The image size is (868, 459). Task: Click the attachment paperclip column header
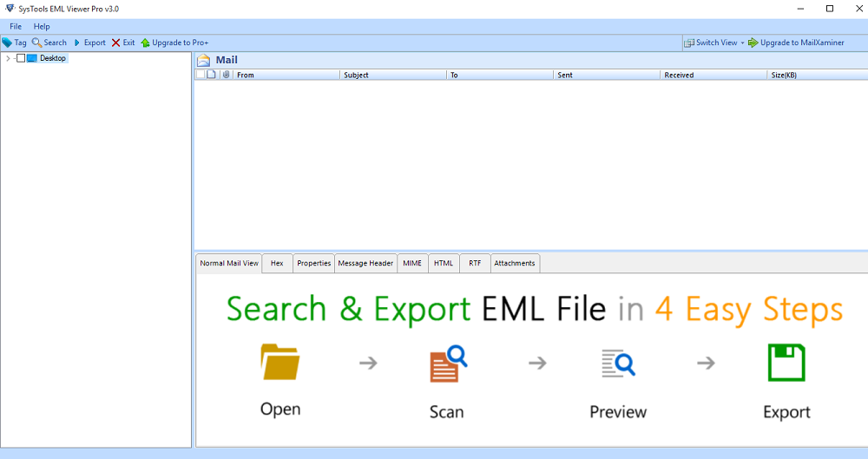226,75
